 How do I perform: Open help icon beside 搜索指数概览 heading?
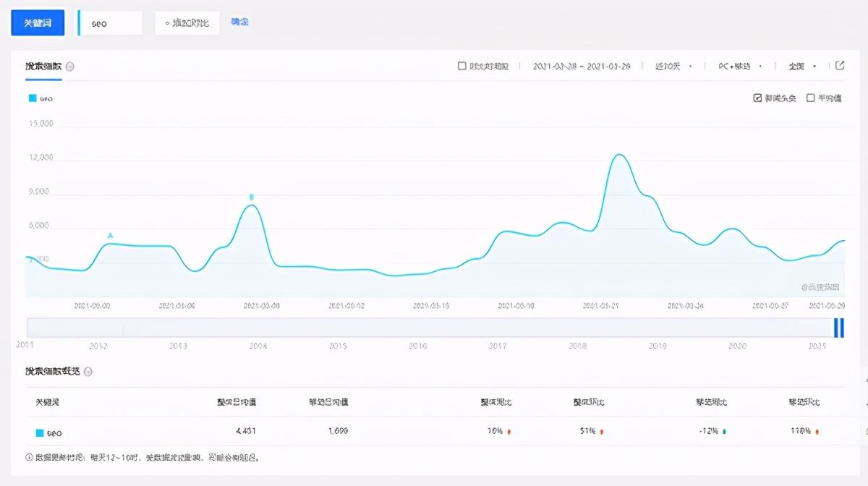click(88, 372)
